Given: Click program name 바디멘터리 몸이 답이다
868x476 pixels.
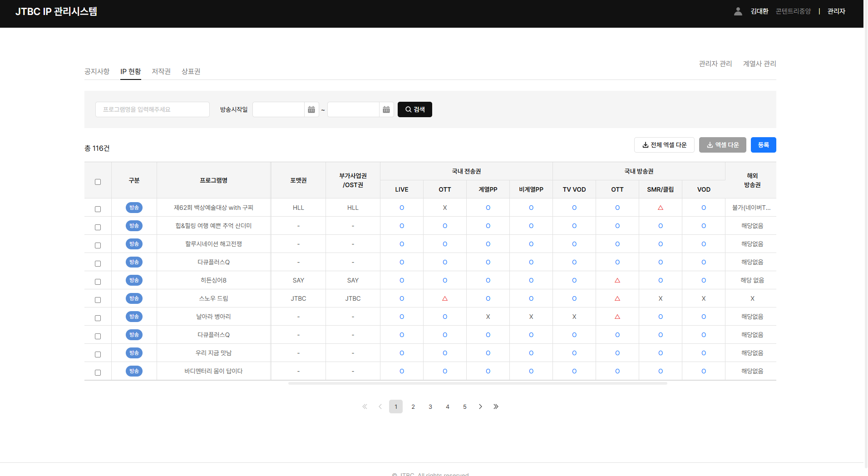Looking at the screenshot, I should 214,371.
